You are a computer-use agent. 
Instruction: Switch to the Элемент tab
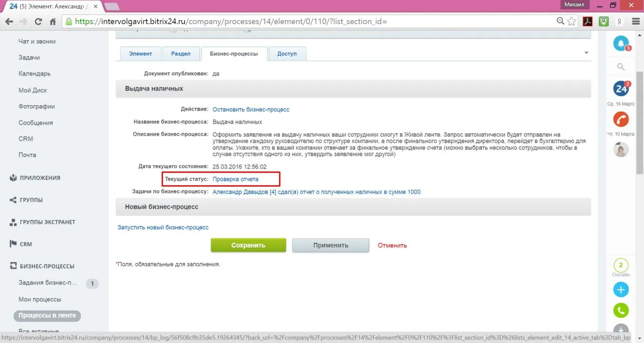click(141, 54)
